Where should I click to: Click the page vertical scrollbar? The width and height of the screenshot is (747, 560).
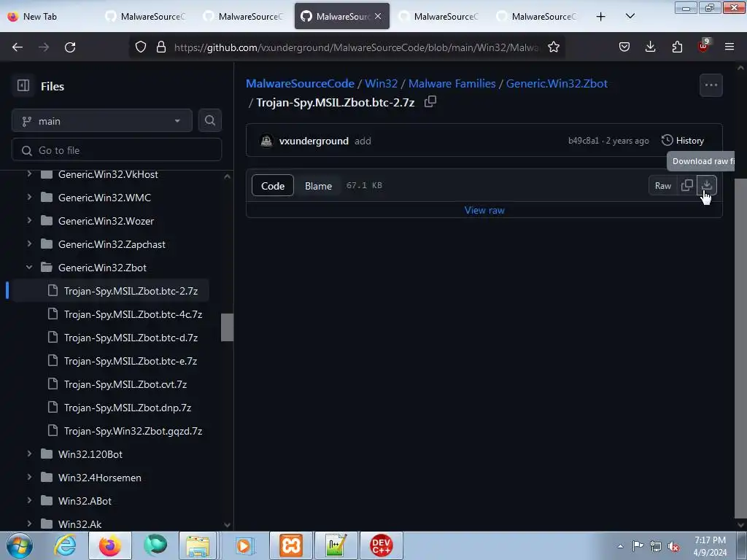coord(740,349)
